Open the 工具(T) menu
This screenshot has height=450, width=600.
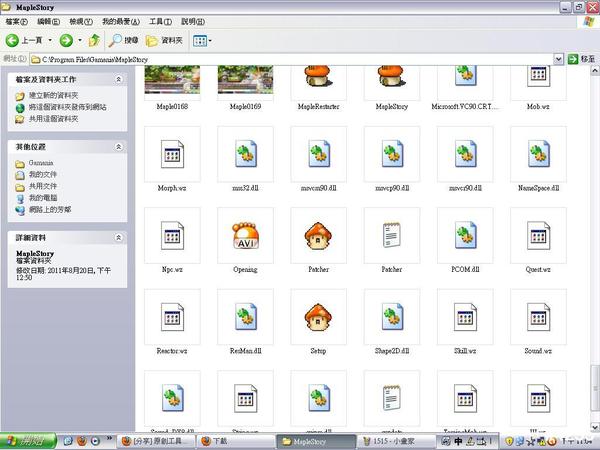click(x=159, y=21)
